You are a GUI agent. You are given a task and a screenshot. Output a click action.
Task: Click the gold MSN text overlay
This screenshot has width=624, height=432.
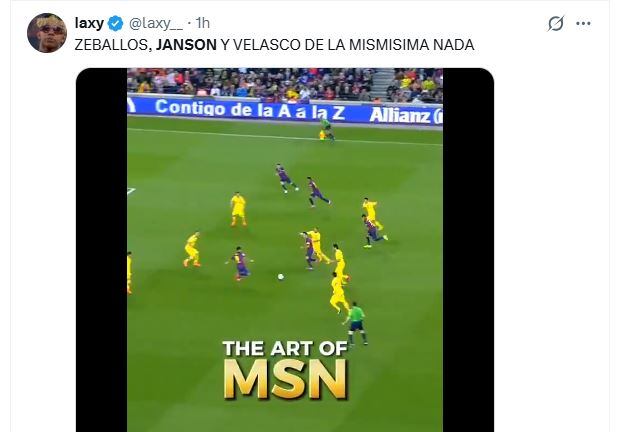tap(285, 379)
